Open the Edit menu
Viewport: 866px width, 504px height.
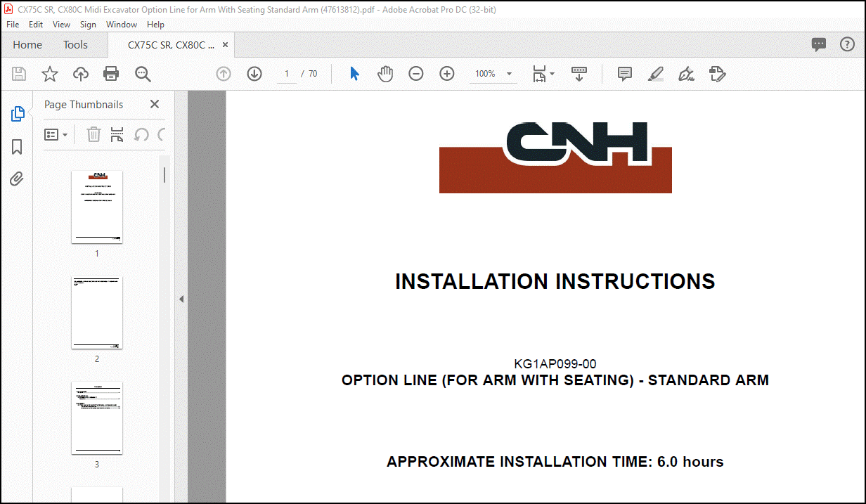click(36, 25)
